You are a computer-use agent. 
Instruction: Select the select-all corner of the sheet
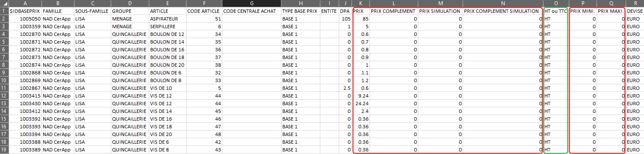[4, 3]
